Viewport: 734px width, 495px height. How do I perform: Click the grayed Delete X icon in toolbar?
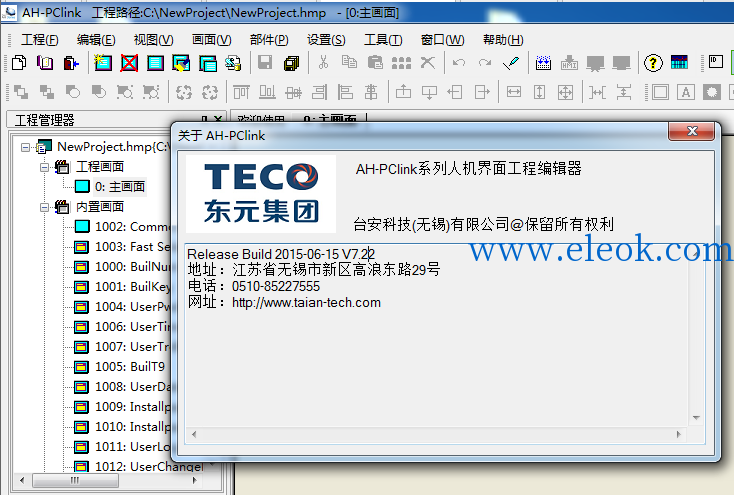[427, 62]
